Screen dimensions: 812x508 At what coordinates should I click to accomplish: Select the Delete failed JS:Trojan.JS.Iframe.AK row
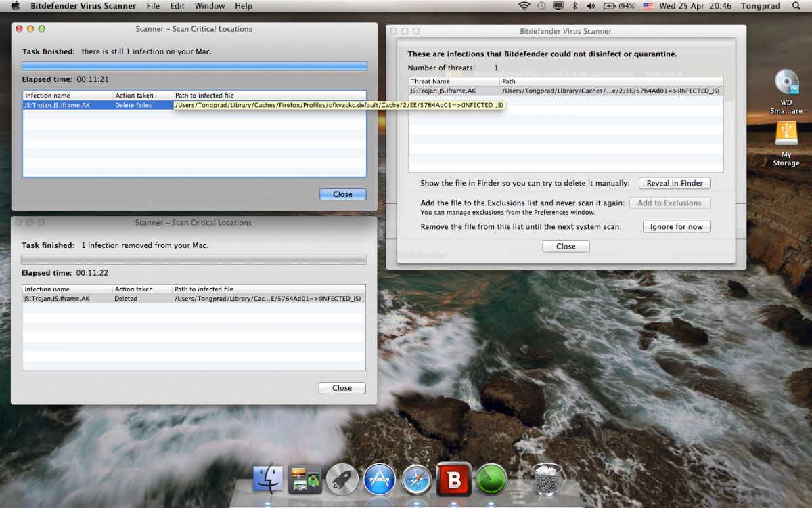194,105
